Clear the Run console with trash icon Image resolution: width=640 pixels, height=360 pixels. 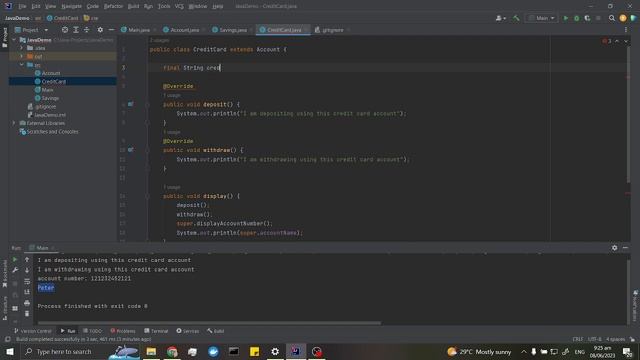(27, 313)
